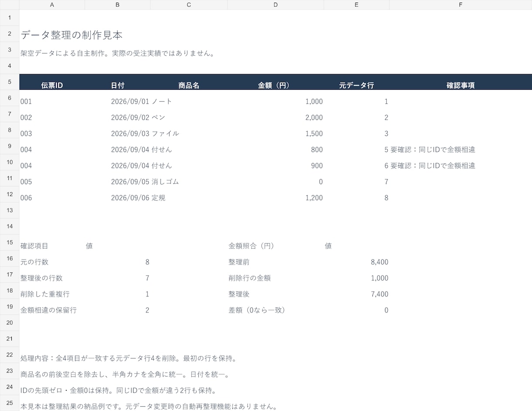Image resolution: width=532 pixels, height=411 pixels.
Task: Select column F header
Action: tap(460, 5)
